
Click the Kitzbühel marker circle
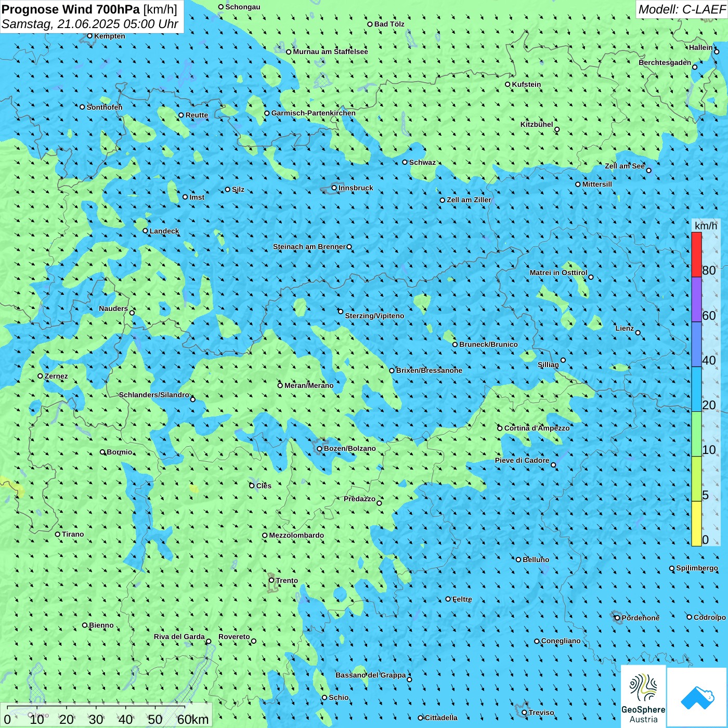tap(557, 129)
